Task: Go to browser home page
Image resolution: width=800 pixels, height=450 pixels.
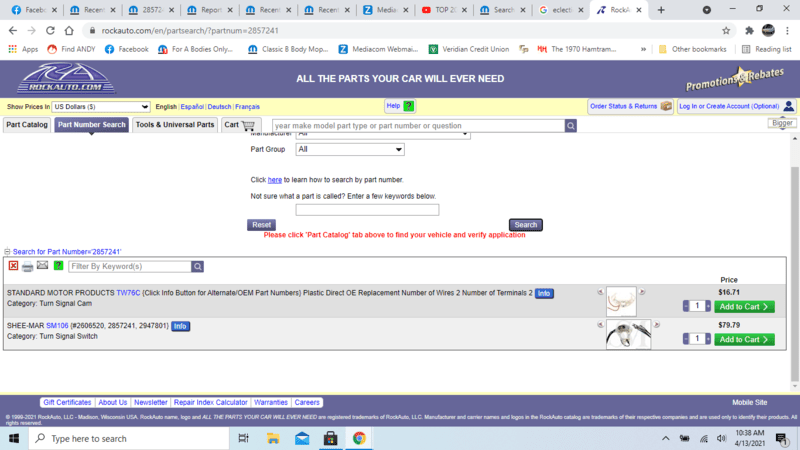Action: click(x=69, y=31)
